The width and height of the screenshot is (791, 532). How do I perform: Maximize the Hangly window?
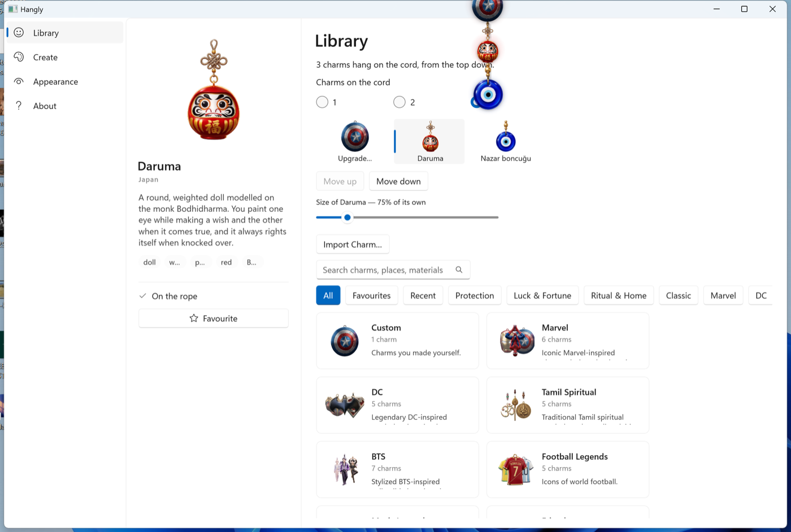tap(744, 9)
